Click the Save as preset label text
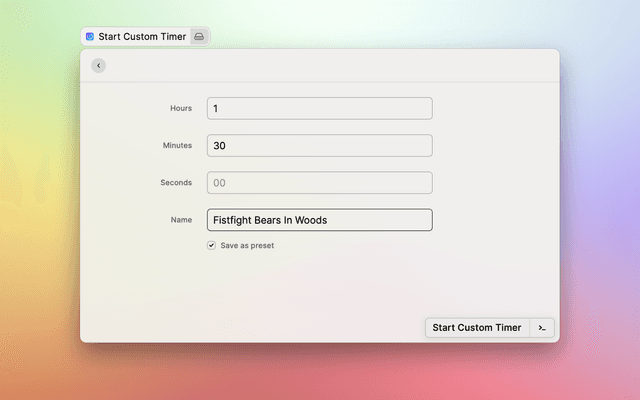640x400 pixels. (247, 245)
